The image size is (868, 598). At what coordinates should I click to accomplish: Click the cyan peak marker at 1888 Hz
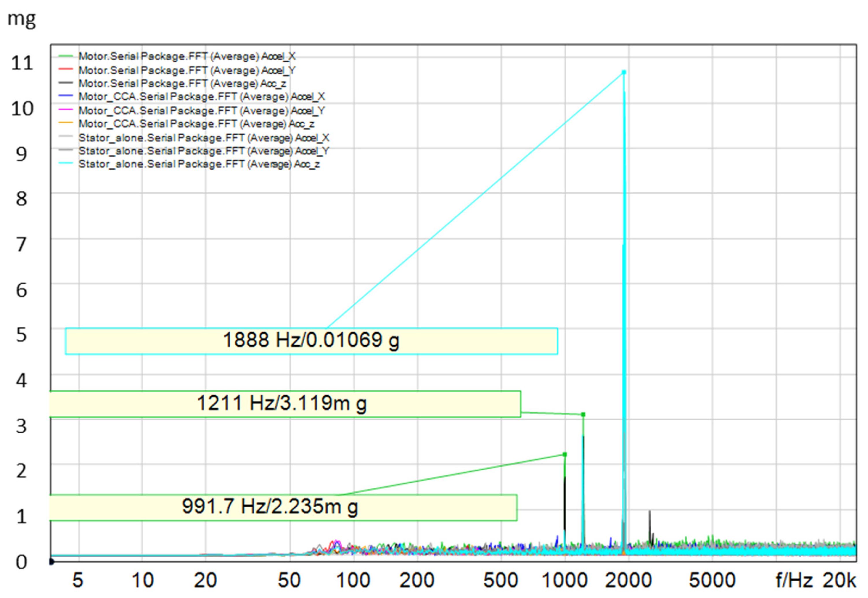coord(624,72)
